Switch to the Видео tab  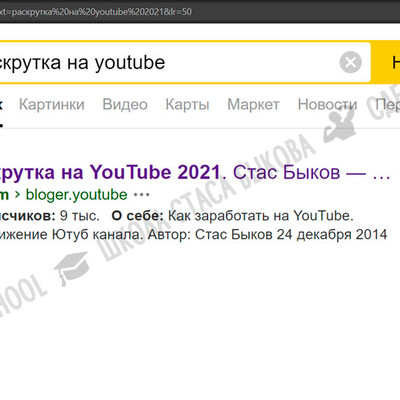click(x=125, y=104)
